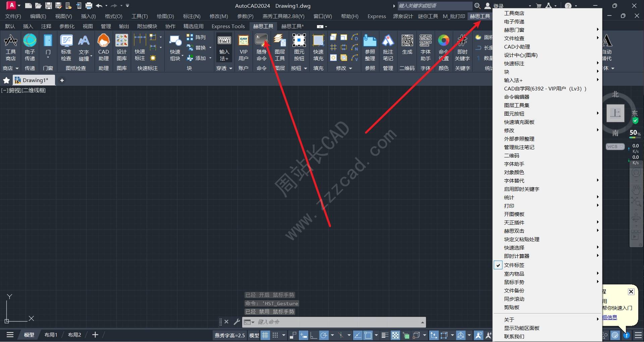Switch to the 布局1 layout tab

(51, 335)
